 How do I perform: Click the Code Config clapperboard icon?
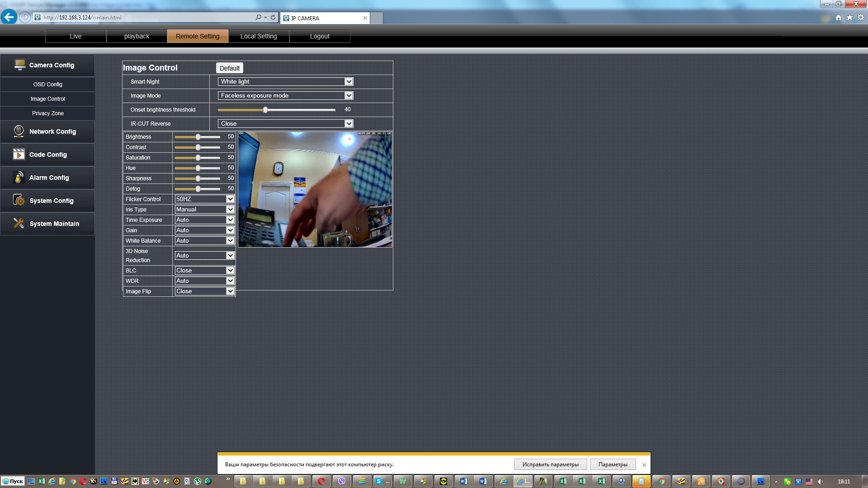pos(19,154)
